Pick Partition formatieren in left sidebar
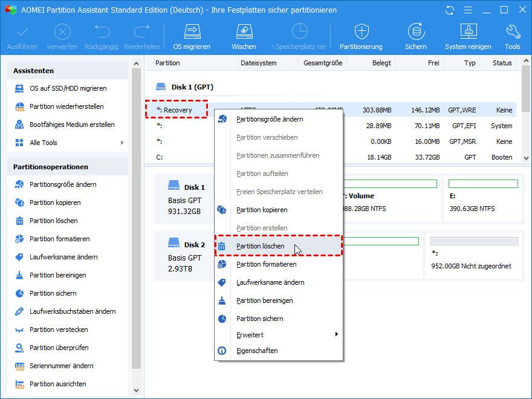Image resolution: width=532 pixels, height=399 pixels. (60, 239)
